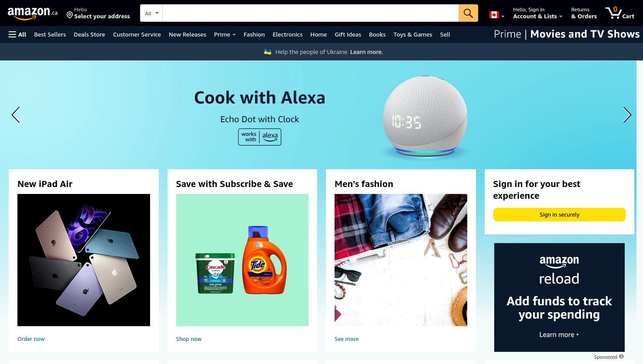The image size is (643, 364).
Task: Click the orange search magnifier button
Action: tap(468, 13)
